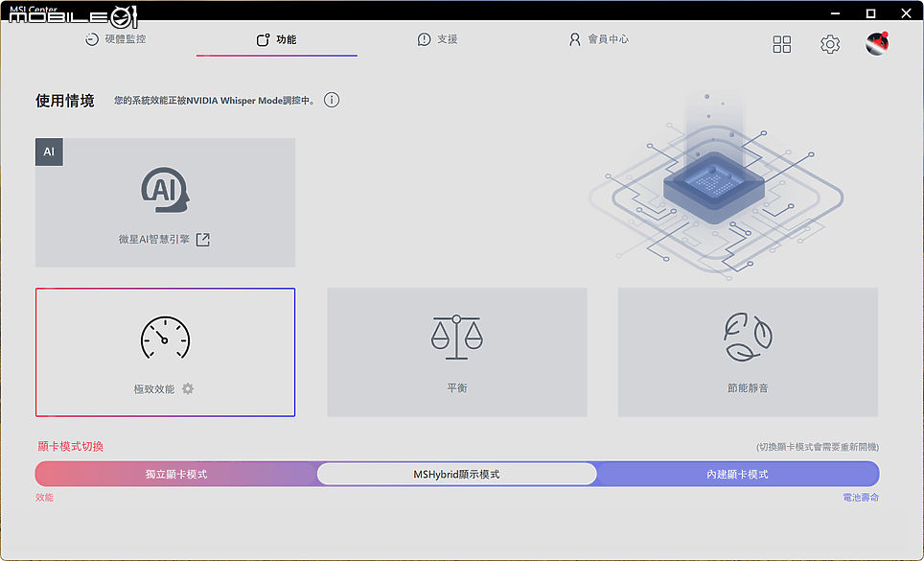This screenshot has width=924, height=561.
Task: Open the 支援 support tab
Action: pos(437,39)
